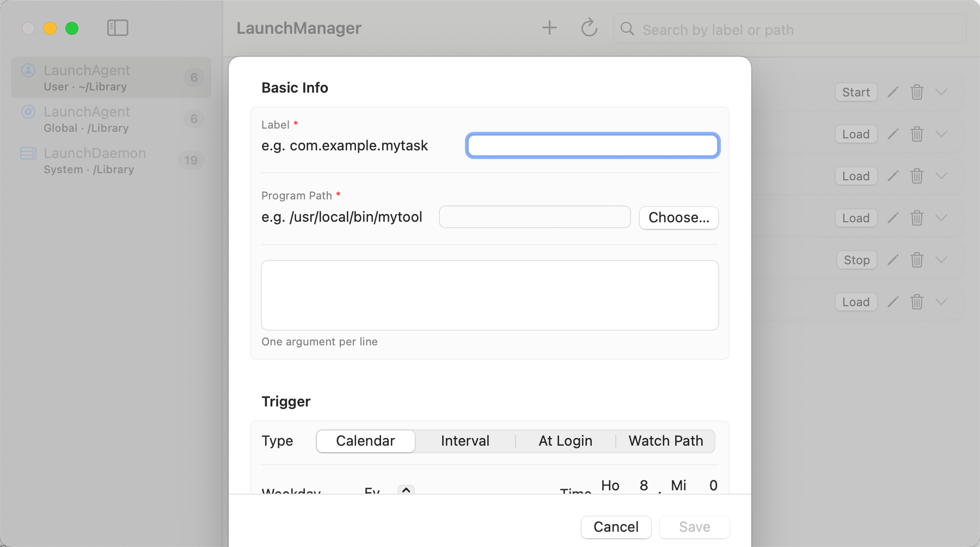
Task: Click the global LaunchAgent gear icon
Action: [28, 112]
